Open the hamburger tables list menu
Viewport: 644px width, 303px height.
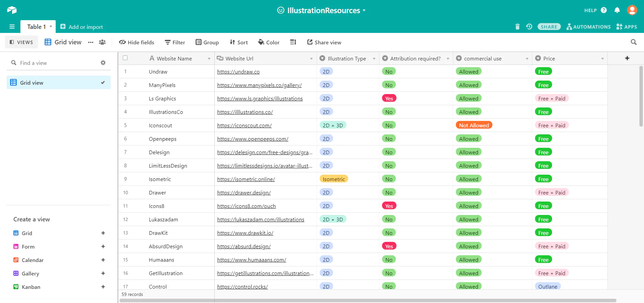click(x=12, y=27)
